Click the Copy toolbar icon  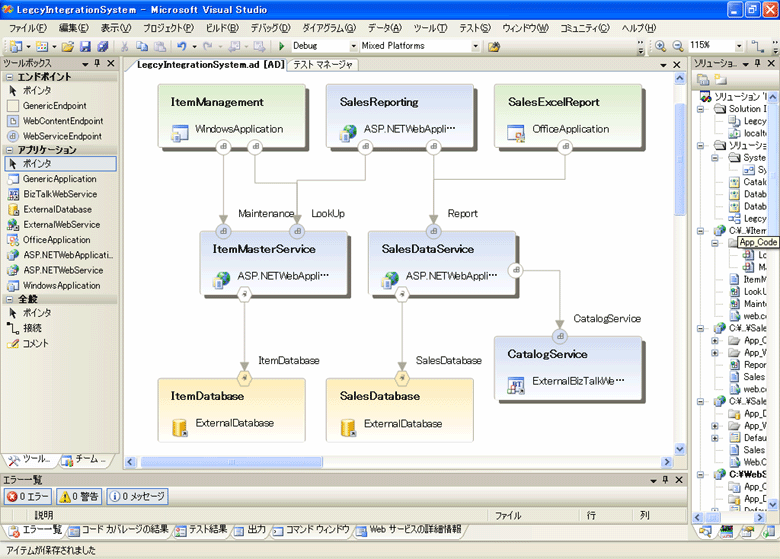[142, 46]
